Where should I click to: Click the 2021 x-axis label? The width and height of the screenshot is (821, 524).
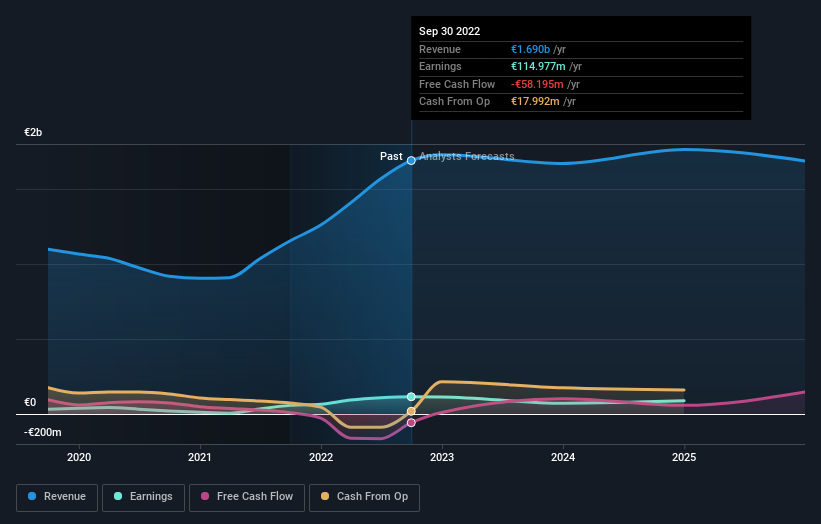tap(200, 458)
